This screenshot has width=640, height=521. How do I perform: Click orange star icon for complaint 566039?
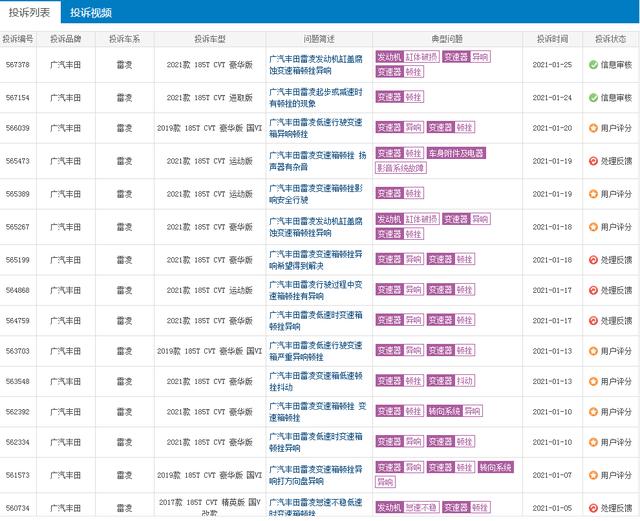coord(593,128)
